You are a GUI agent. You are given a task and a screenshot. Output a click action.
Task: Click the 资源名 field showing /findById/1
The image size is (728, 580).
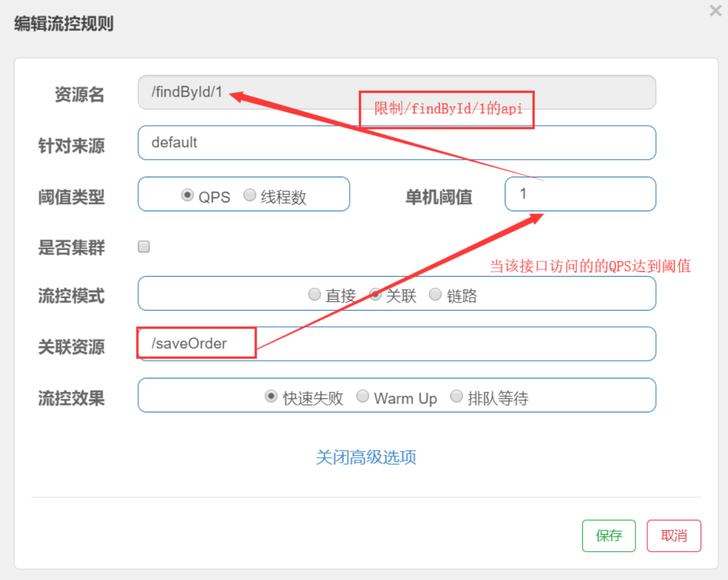point(396,92)
